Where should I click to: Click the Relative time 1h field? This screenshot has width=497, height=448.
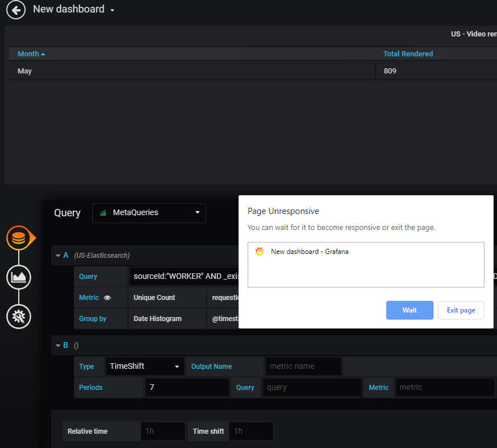coord(162,431)
